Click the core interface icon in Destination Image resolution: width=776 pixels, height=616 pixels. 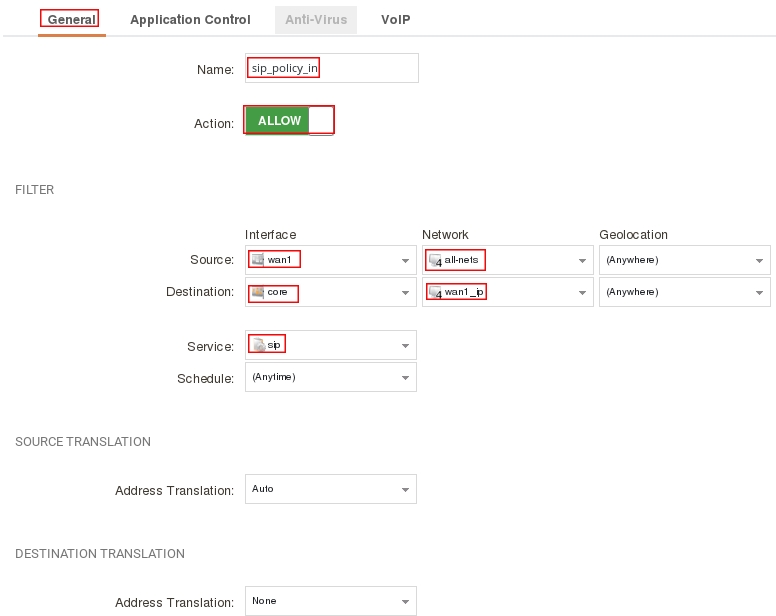258,293
